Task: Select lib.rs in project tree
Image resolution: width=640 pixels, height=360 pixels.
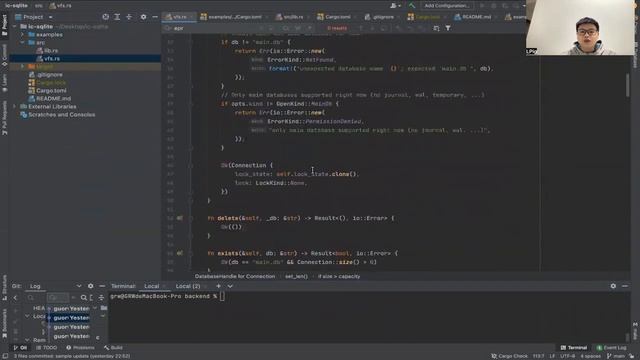Action: pos(51,51)
